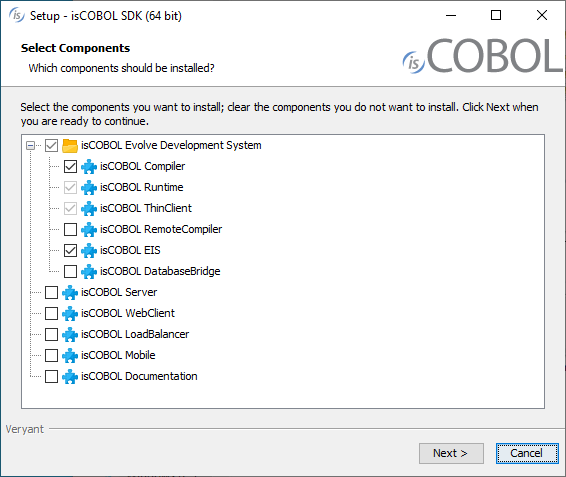
Task: Toggle the Evolve Development System parent checkbox
Action: click(51, 146)
